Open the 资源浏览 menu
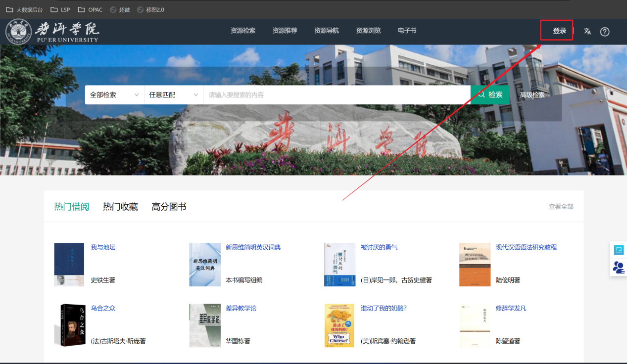 (x=368, y=31)
